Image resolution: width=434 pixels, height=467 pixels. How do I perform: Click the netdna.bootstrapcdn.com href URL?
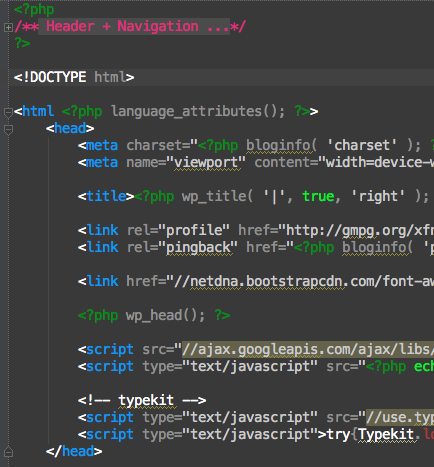(304, 281)
